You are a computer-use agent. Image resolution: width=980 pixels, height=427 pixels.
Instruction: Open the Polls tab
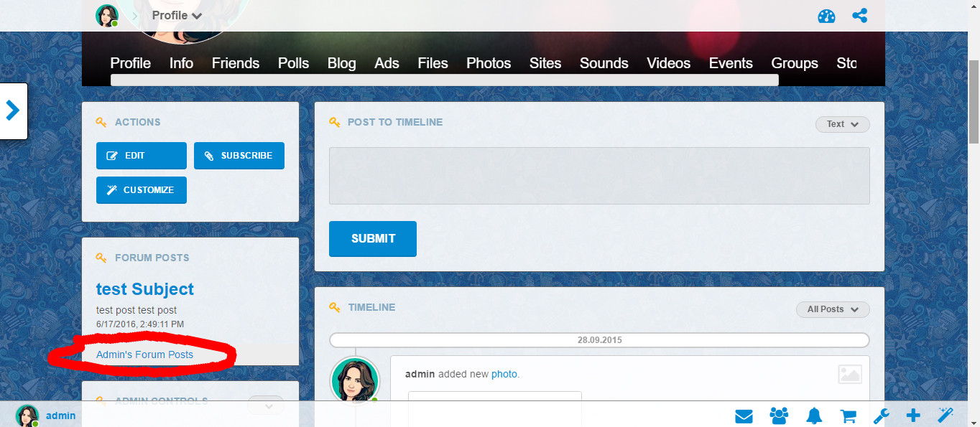294,63
